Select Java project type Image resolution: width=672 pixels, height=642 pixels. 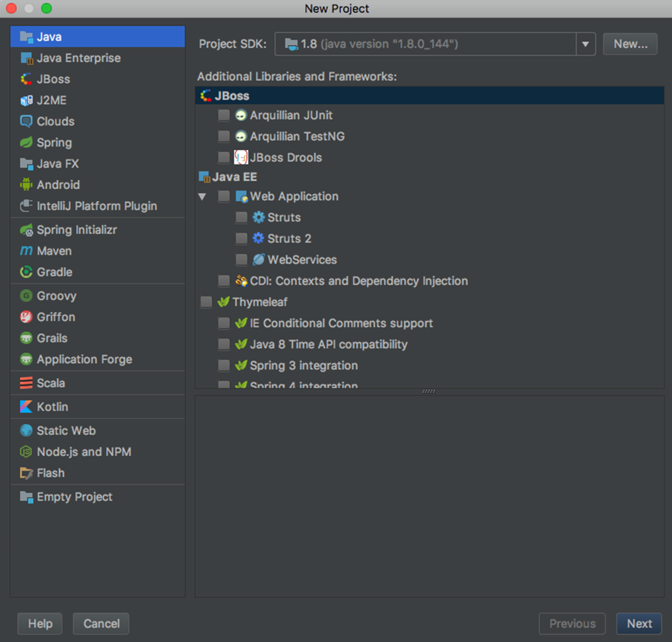point(98,37)
